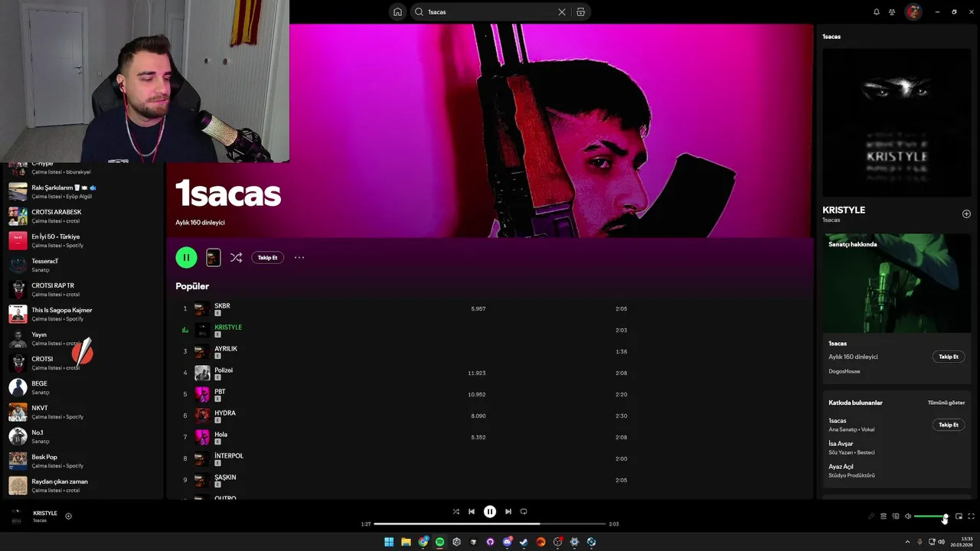
Task: Open more options three-dot menu for 1sacas
Action: 299,257
